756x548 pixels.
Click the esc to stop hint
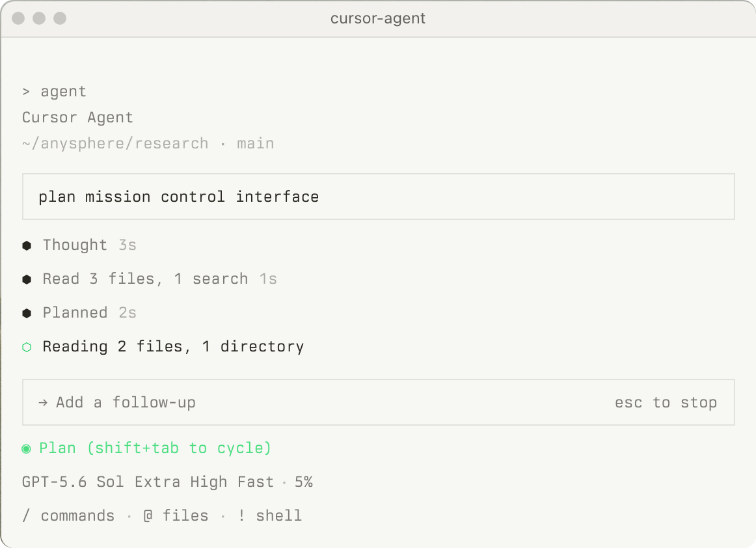[666, 402]
